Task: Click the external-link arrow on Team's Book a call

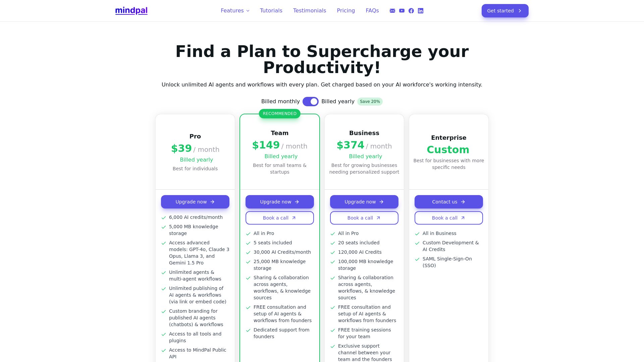Action: (x=293, y=218)
